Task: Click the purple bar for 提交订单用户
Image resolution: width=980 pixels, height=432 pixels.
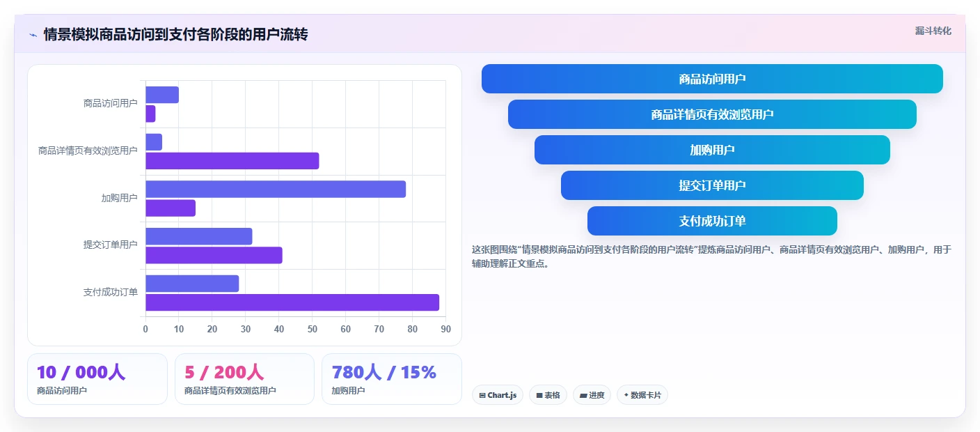Action: (214, 255)
